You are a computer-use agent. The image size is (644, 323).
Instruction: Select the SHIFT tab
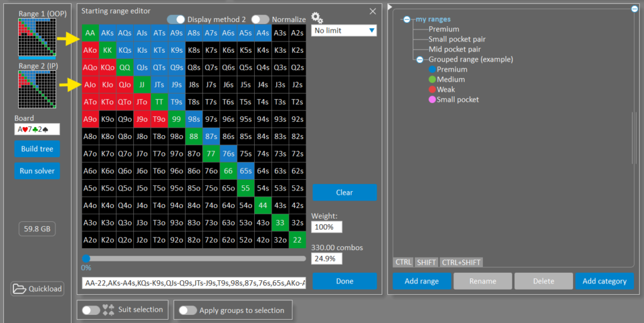pos(426,262)
